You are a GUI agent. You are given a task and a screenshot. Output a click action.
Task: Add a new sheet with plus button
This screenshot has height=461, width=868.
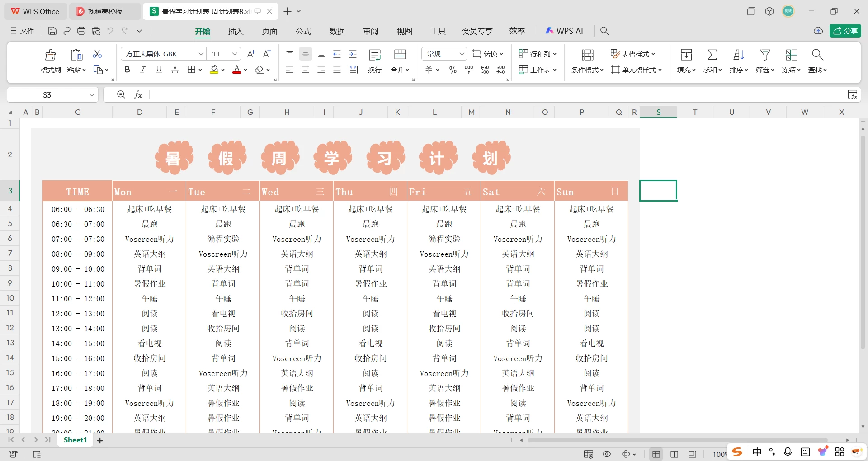tap(100, 441)
